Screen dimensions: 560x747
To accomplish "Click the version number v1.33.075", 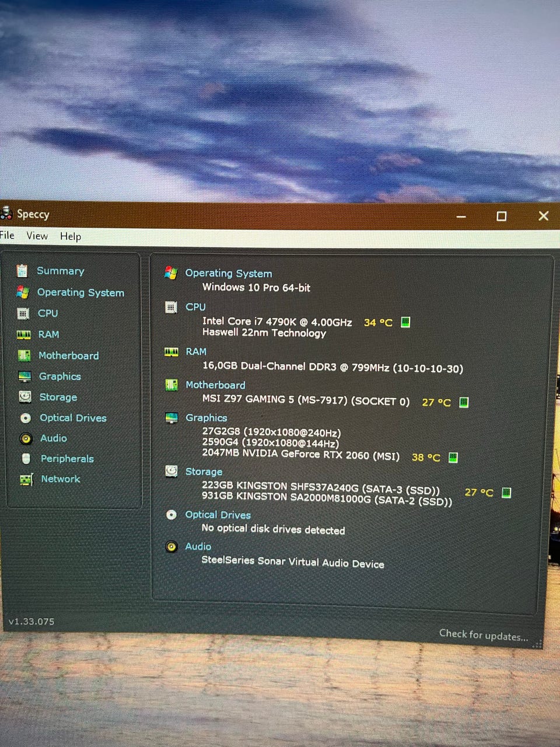I will pos(32,622).
